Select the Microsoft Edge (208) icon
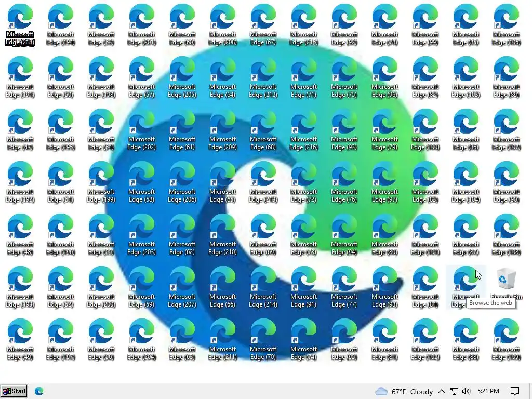 [x=222, y=25]
